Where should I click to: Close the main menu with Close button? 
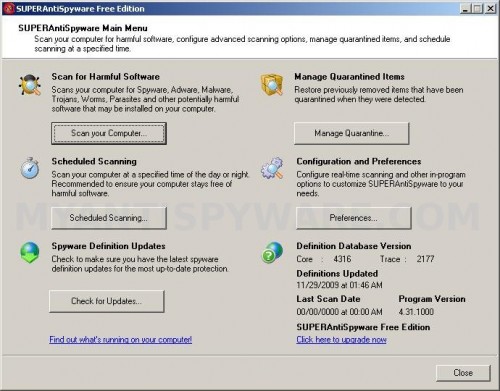[x=463, y=373]
